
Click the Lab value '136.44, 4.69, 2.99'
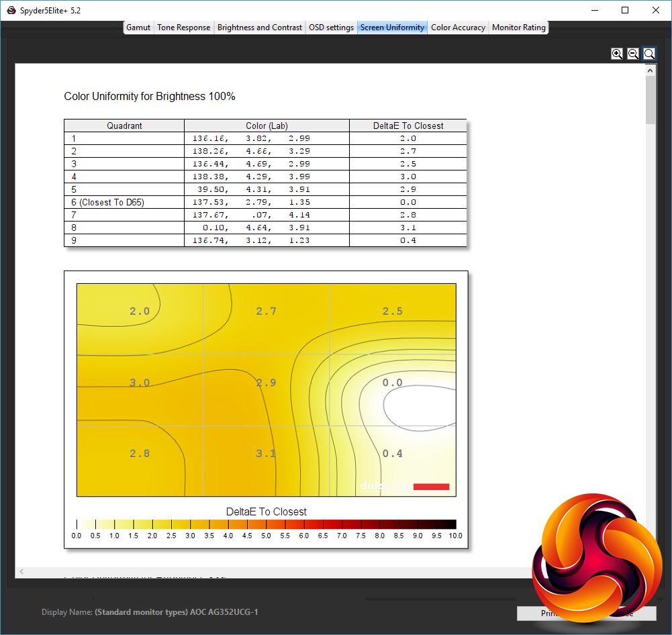(x=251, y=164)
